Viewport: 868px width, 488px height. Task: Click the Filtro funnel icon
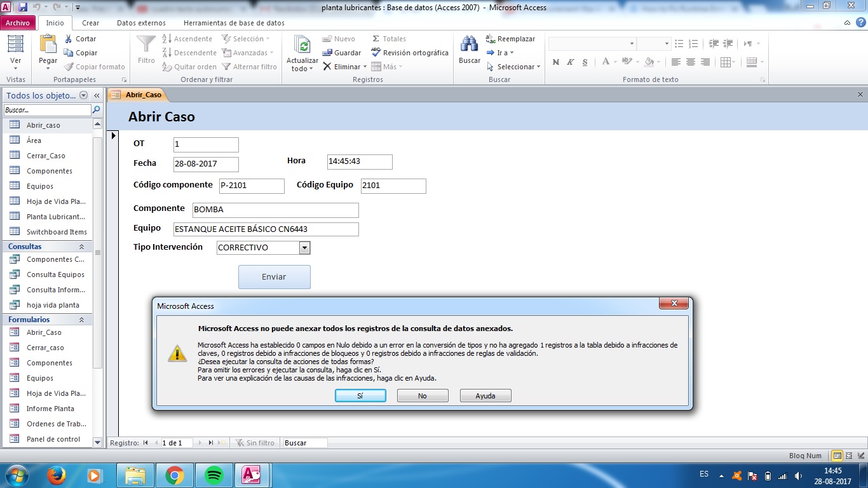click(x=146, y=44)
